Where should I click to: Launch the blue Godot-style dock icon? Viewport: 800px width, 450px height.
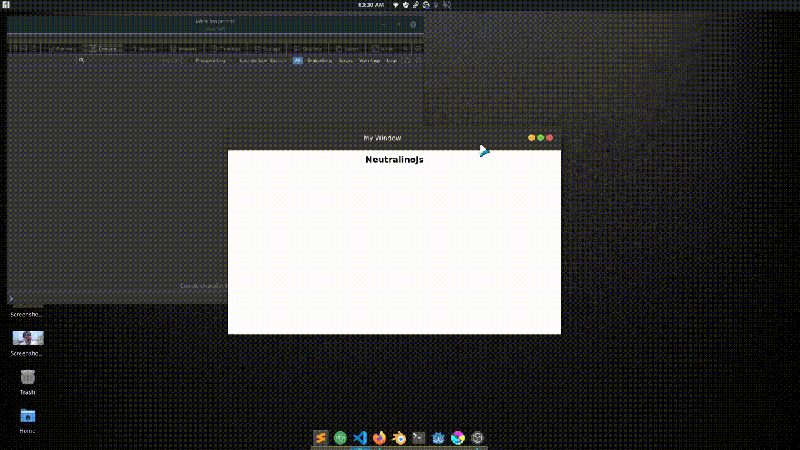click(438, 438)
